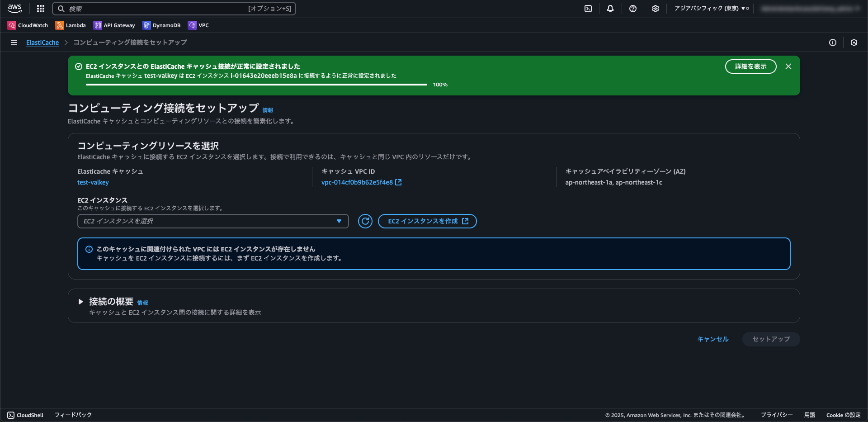This screenshot has height=422, width=868.
Task: Click 詳細を表示 on the success banner
Action: [x=750, y=66]
